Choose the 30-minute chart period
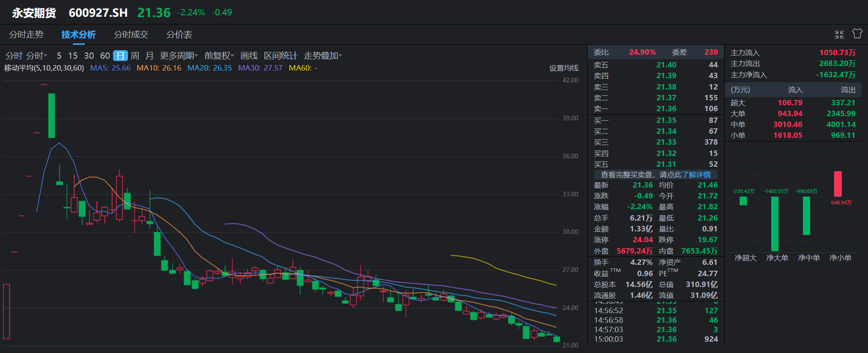This screenshot has height=353, width=868. 89,56
